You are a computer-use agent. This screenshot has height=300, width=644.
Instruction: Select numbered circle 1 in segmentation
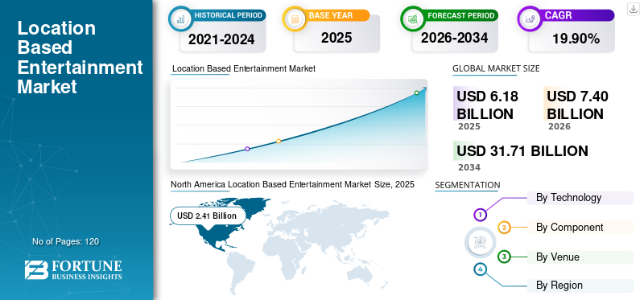[480, 214]
